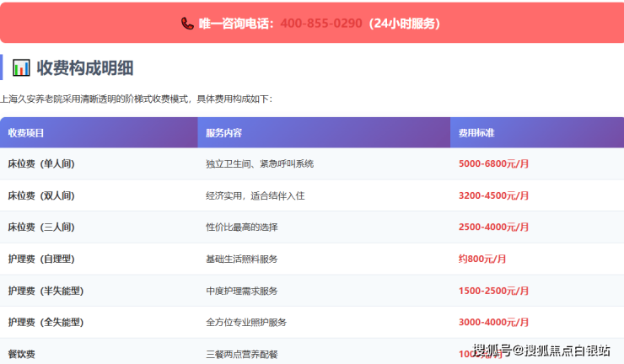Click the 3200-4500元/月 price
Viewport: 624px width, 364px height.
pyautogui.click(x=493, y=195)
